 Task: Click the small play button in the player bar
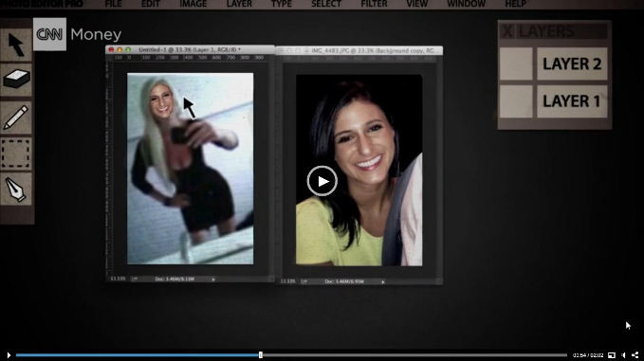pyautogui.click(x=9, y=355)
